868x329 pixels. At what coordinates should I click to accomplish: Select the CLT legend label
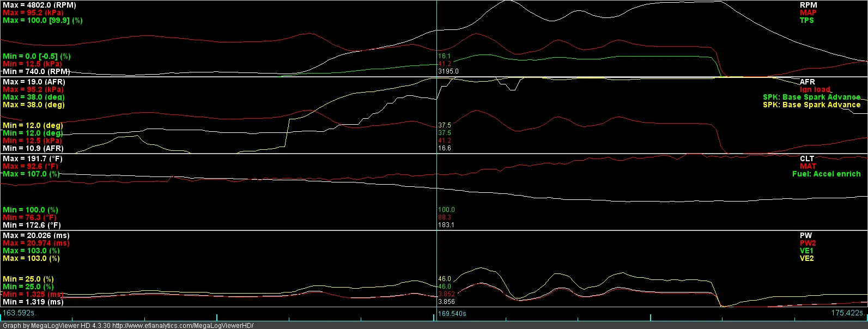click(807, 159)
